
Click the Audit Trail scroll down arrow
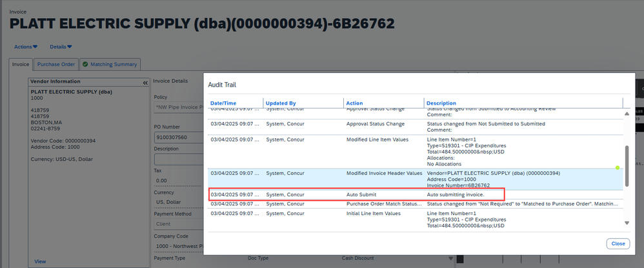point(627,223)
